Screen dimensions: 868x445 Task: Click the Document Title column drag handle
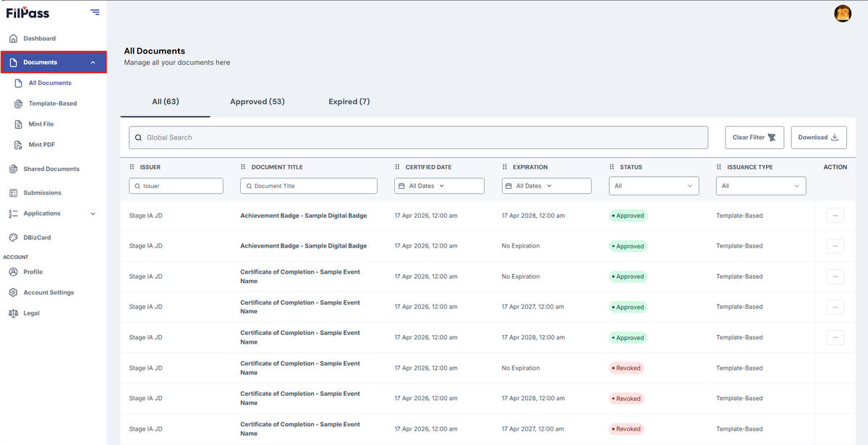(x=243, y=167)
